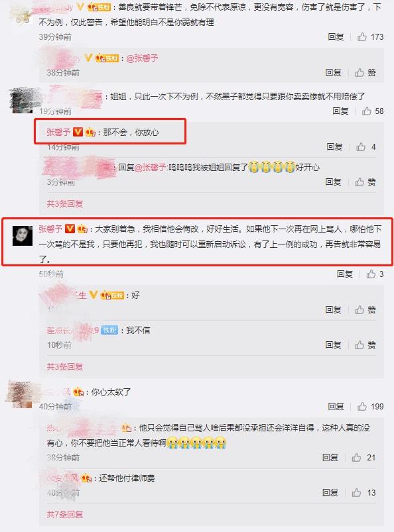Click the 铁粉 badge beside "我不信" commenter

pos(109,330)
